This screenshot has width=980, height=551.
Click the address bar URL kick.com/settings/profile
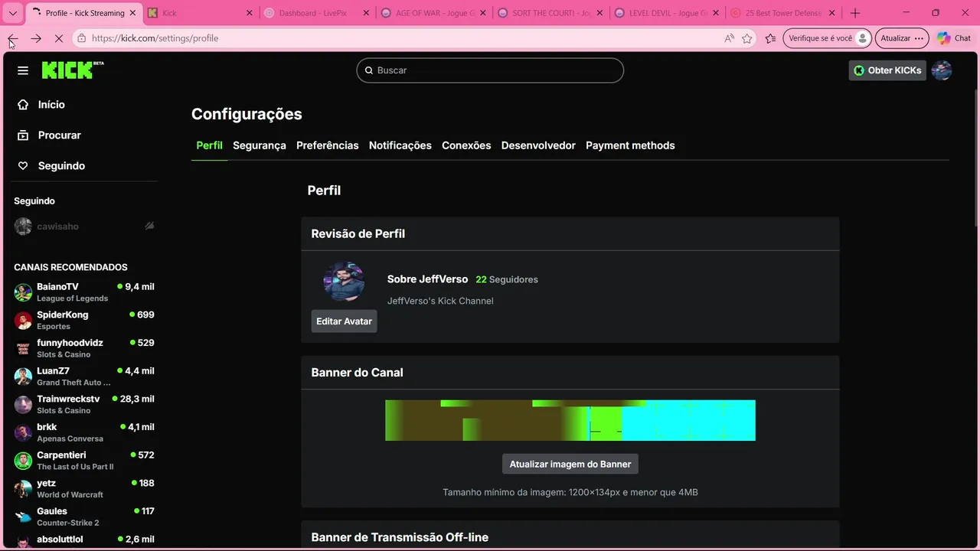pos(155,38)
